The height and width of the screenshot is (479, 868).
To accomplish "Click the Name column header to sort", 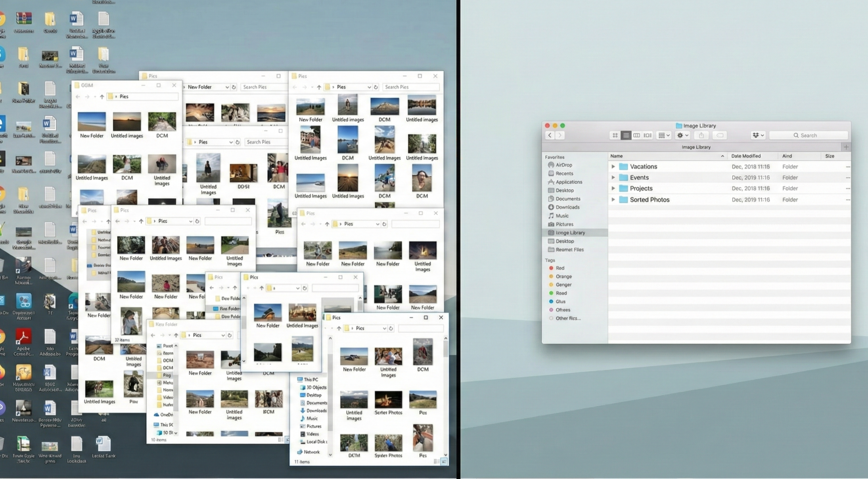I will [617, 156].
